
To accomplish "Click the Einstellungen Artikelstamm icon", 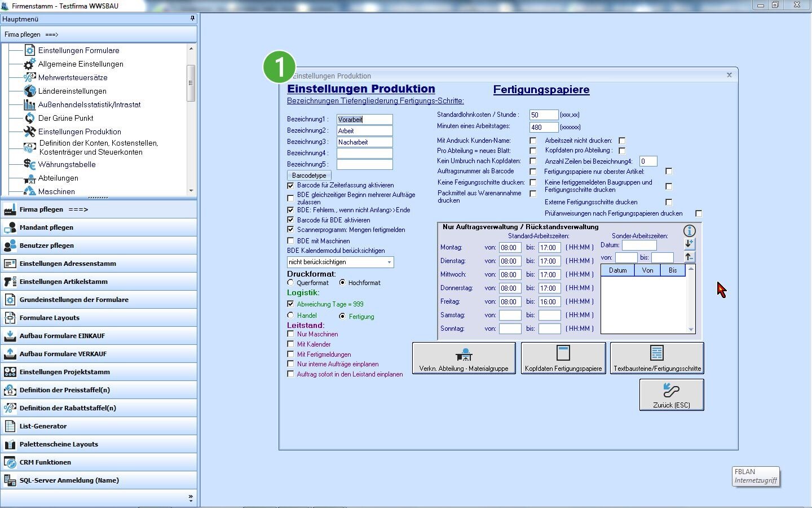I will [x=10, y=282].
